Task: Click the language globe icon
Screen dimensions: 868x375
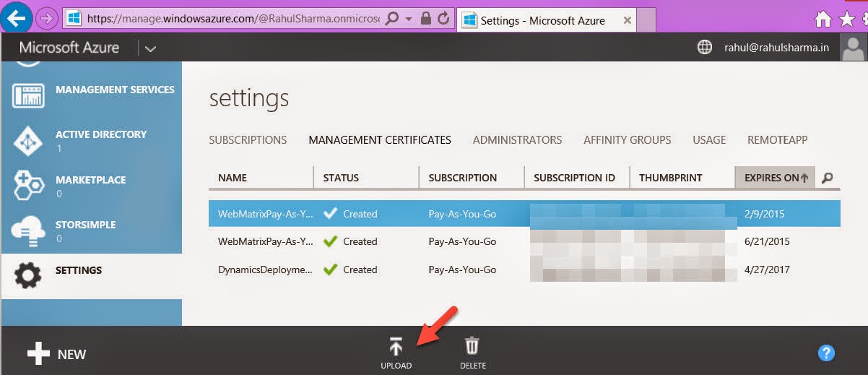Action: tap(704, 48)
